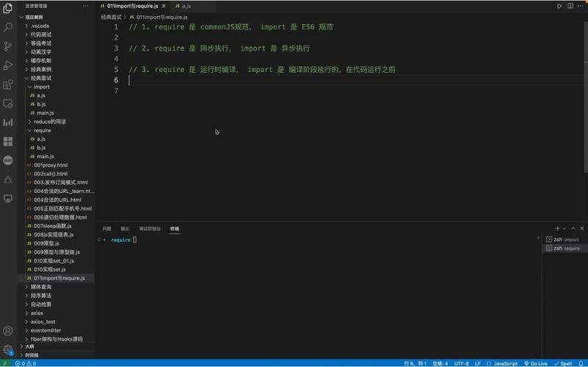Open 010实现set.js file
The width and height of the screenshot is (588, 367).
(x=57, y=269)
